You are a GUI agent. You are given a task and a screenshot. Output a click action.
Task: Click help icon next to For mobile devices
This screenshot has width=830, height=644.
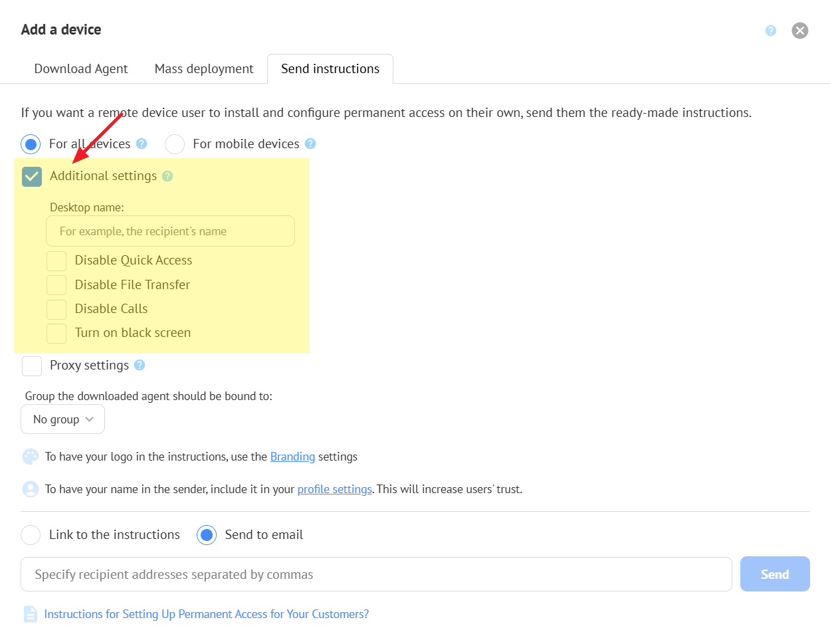310,144
